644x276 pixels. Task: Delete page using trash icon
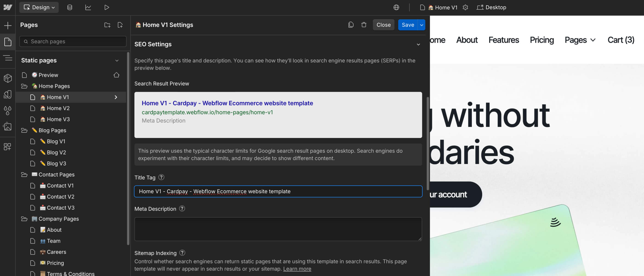click(x=364, y=25)
